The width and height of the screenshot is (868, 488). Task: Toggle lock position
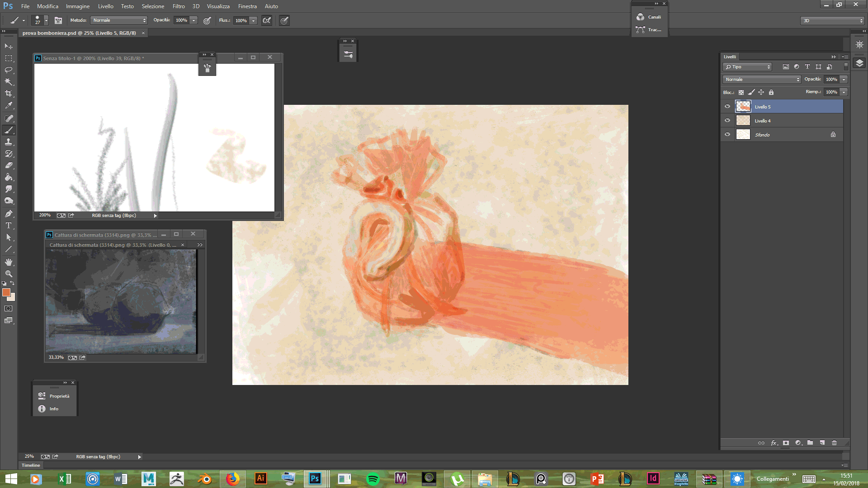coord(761,92)
